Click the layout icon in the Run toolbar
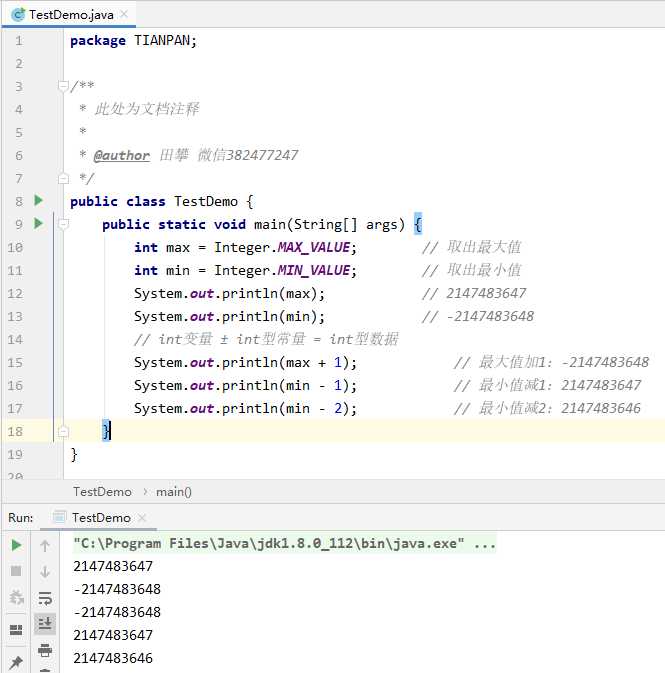665x673 pixels. (x=16, y=630)
